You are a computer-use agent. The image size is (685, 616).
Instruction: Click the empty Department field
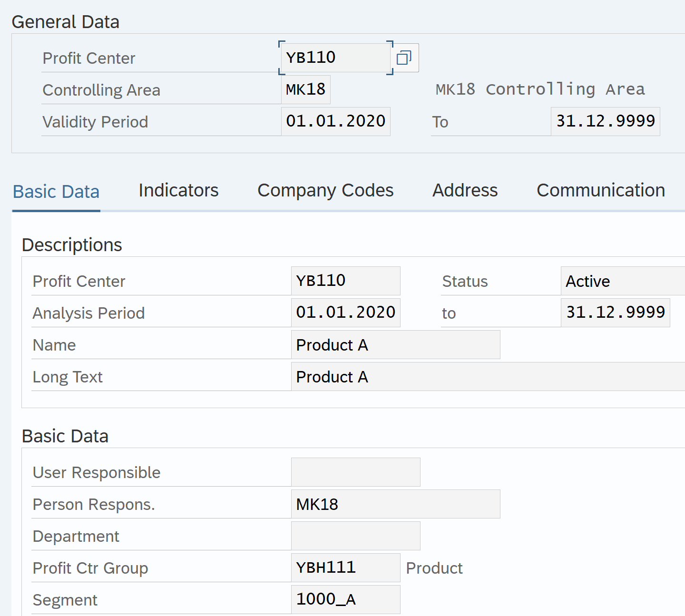[356, 536]
